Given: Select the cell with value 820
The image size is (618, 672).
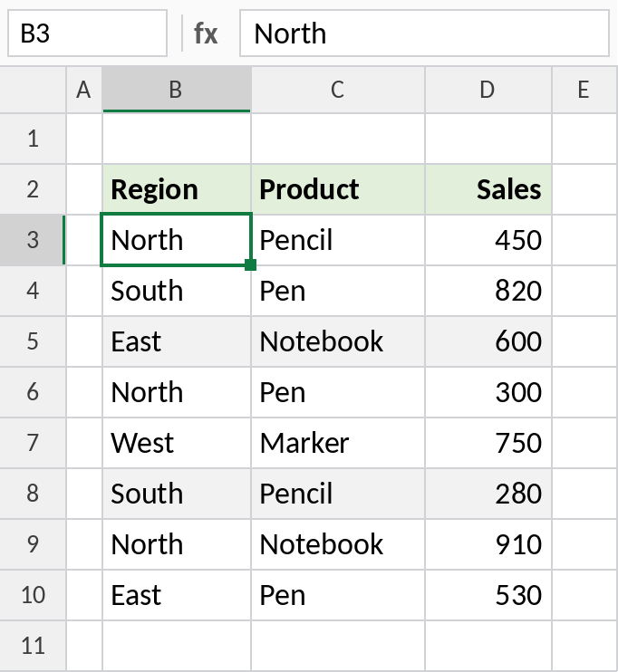Looking at the screenshot, I should tap(488, 291).
